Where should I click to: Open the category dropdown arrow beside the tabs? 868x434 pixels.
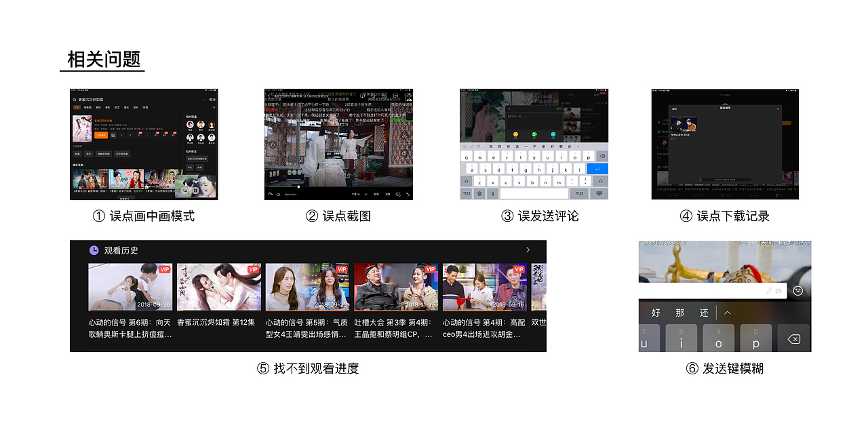pos(213,108)
